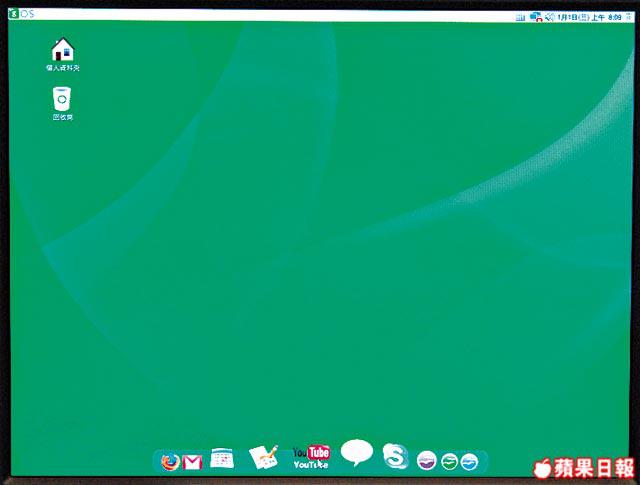Image resolution: width=640 pixels, height=485 pixels.
Task: Open the volume speaker icon in tray
Action: click(549, 17)
